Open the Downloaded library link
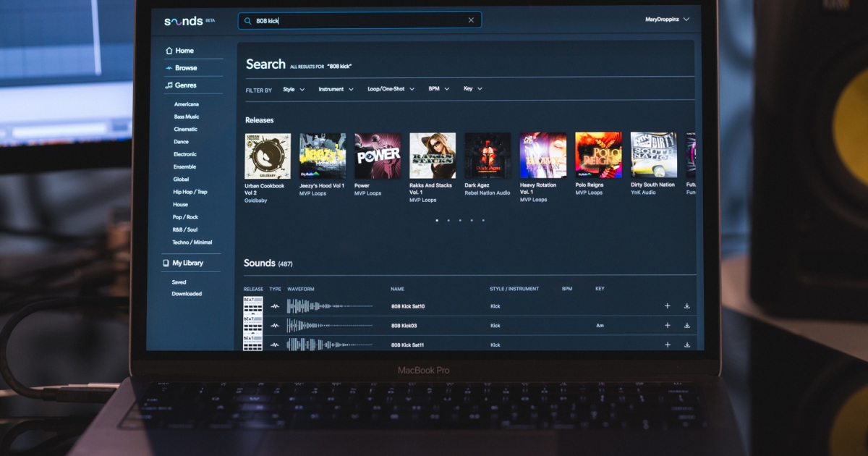Image resolution: width=868 pixels, height=456 pixels. coord(187,294)
